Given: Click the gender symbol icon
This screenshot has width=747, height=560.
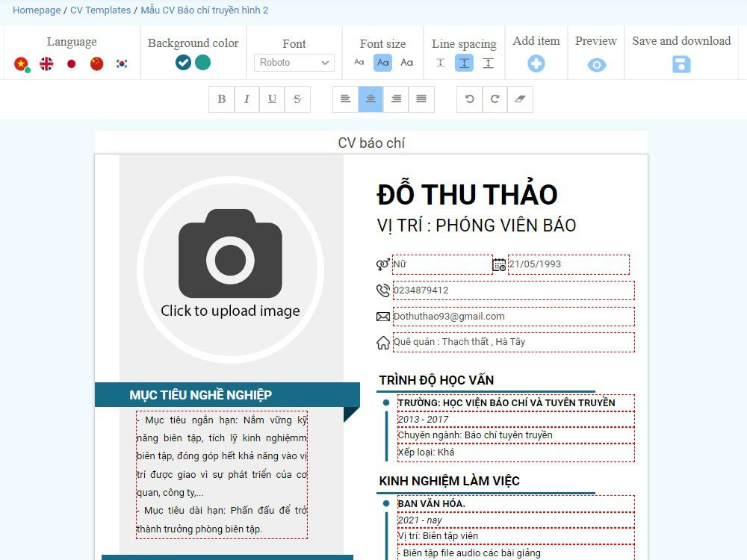Looking at the screenshot, I should point(383,265).
